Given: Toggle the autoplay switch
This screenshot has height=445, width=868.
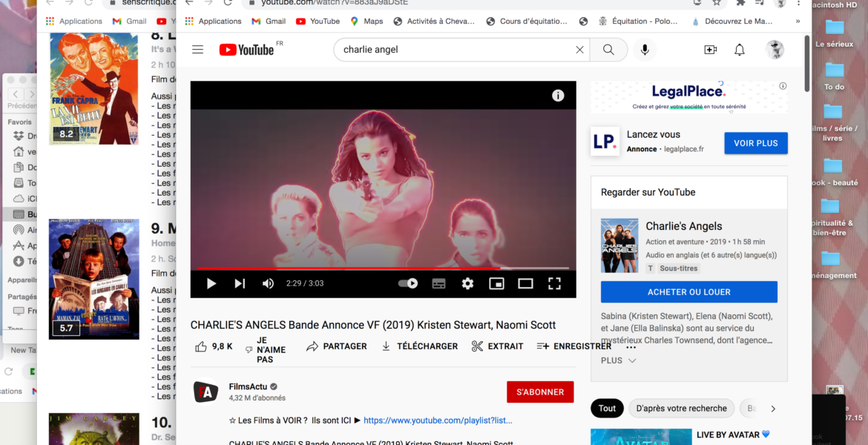Looking at the screenshot, I should (408, 283).
